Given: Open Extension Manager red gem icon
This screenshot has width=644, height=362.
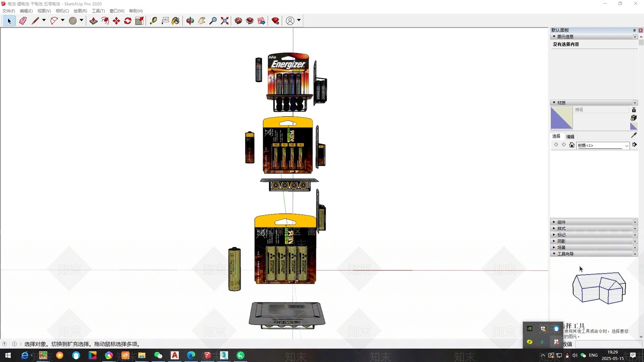Looking at the screenshot, I should coord(275,21).
